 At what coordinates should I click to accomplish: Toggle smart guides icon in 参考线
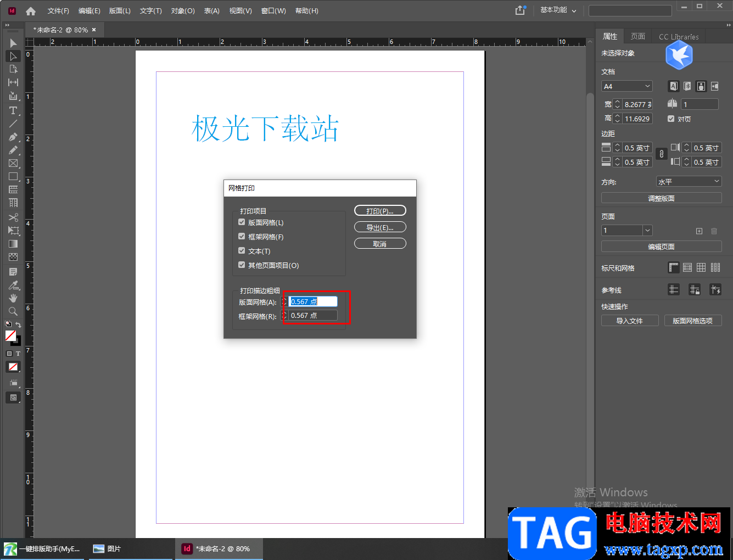tap(715, 289)
